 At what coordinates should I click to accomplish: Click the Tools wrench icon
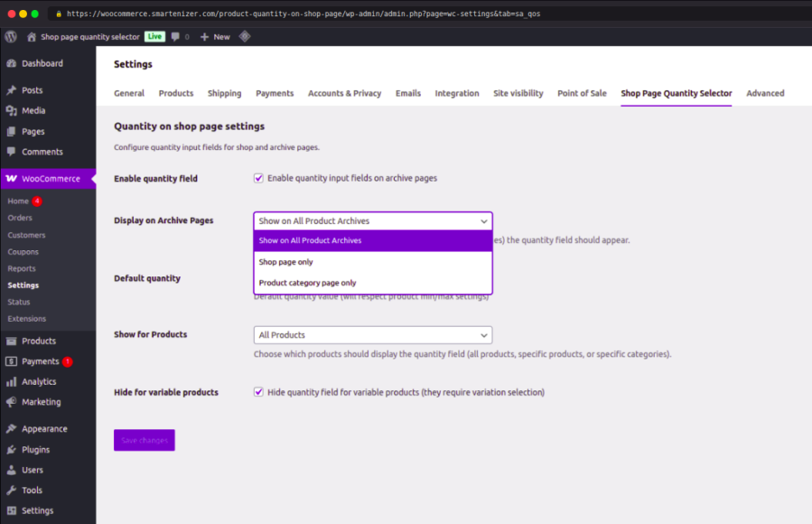click(12, 490)
